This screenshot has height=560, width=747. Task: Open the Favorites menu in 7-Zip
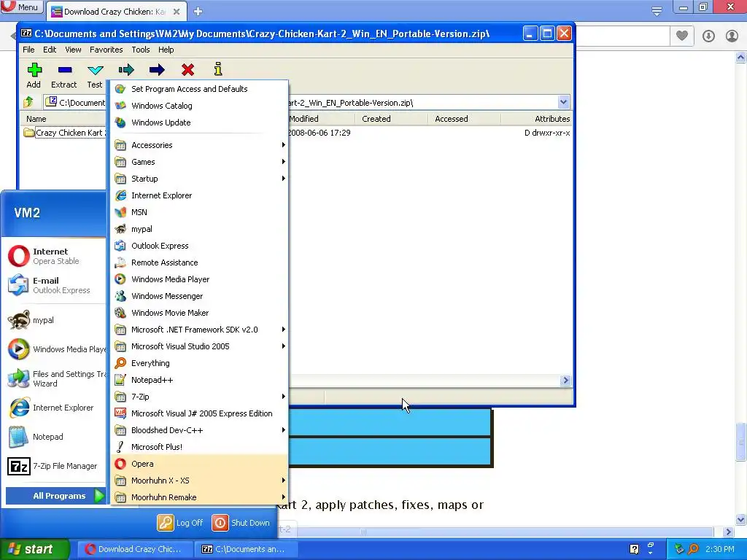point(107,50)
